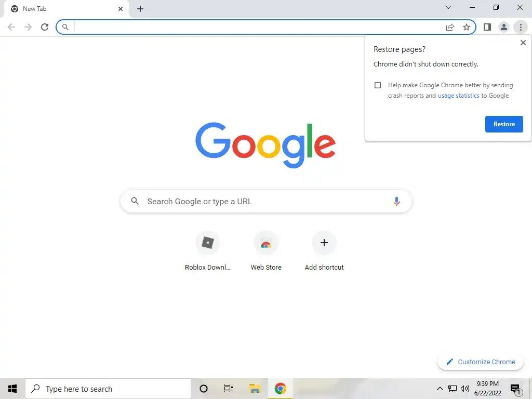The image size is (532, 399).
Task: Open the side panel
Action: point(487,27)
